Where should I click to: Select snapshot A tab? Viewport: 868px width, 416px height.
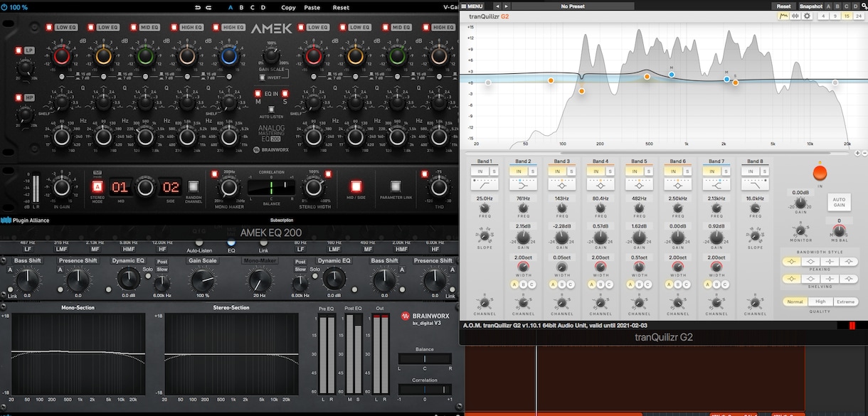pyautogui.click(x=827, y=6)
